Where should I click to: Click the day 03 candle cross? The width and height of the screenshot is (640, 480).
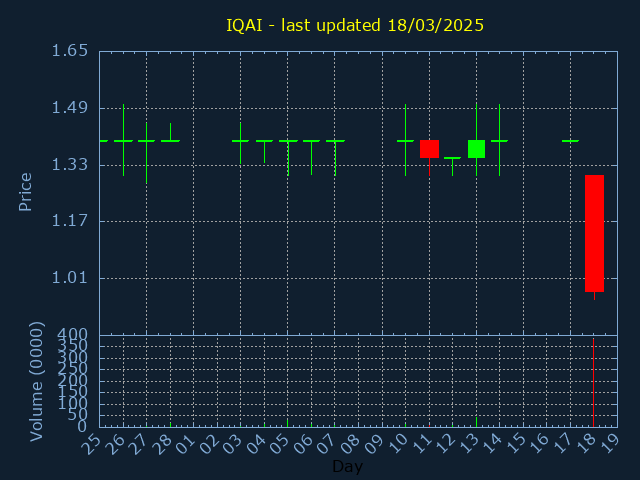[240, 143]
